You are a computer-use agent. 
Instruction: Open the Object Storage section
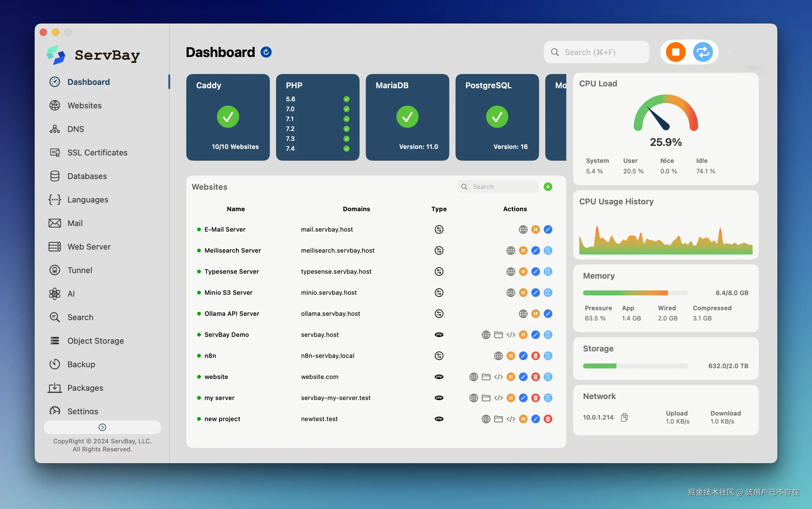pyautogui.click(x=96, y=341)
